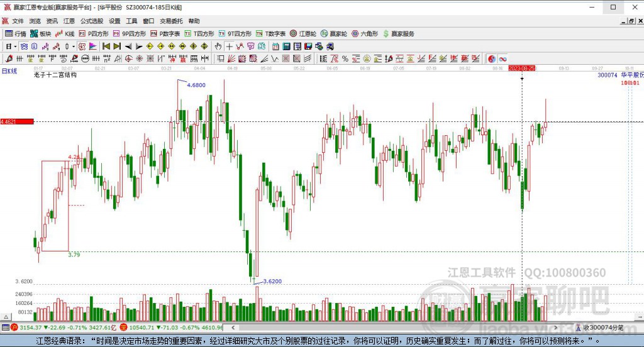Select the red pencil drawing tool
The image size is (644, 347).
click(x=9, y=58)
